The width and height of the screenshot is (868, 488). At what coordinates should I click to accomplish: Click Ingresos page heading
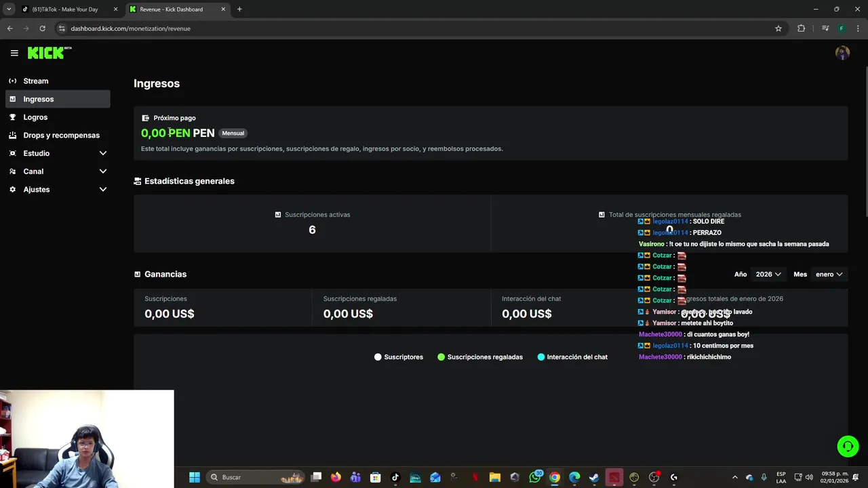tap(157, 83)
